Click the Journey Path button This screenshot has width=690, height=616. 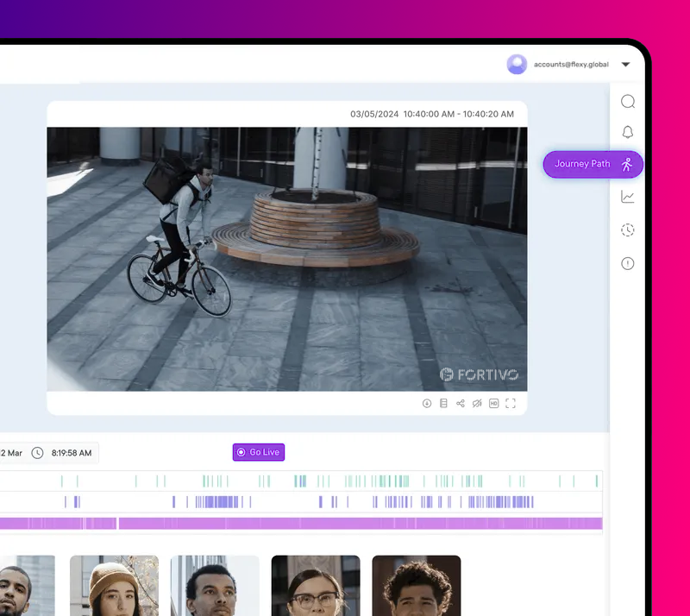pyautogui.click(x=593, y=164)
